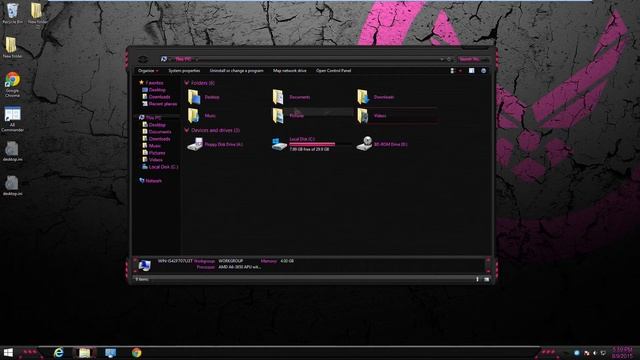Switch to details view in the status bar
The height and width of the screenshot is (360, 640).
coord(477,279)
